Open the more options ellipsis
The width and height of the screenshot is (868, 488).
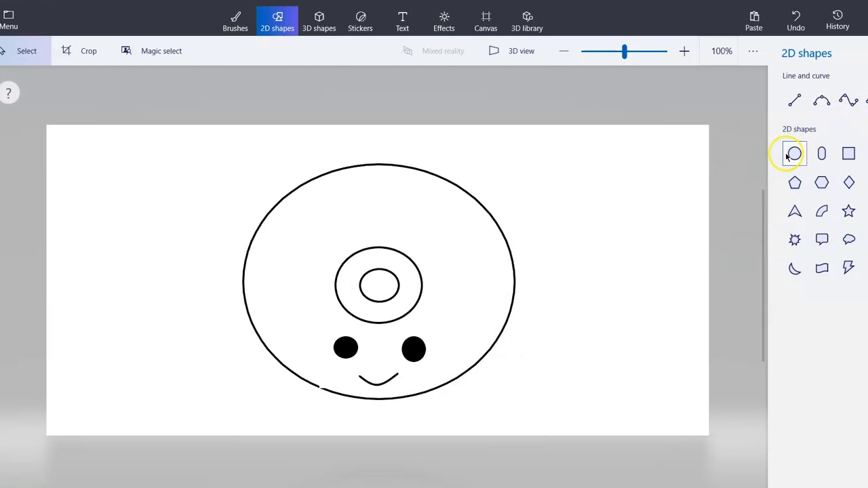point(753,51)
